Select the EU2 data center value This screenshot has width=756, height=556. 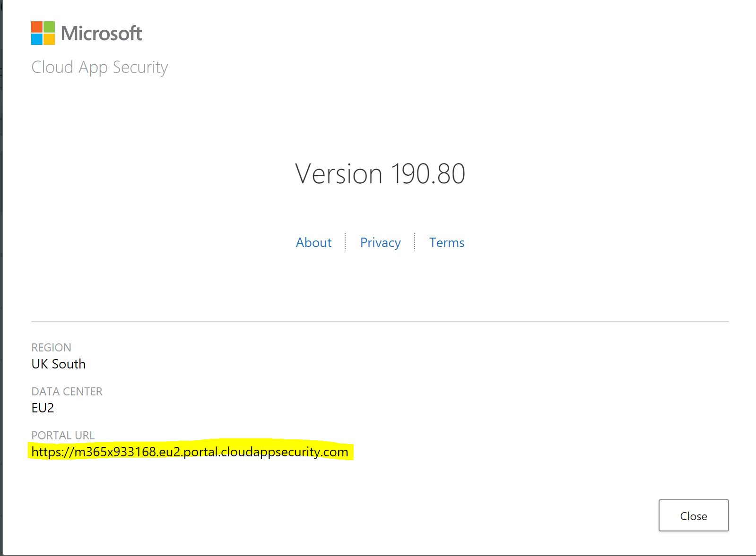coord(43,408)
